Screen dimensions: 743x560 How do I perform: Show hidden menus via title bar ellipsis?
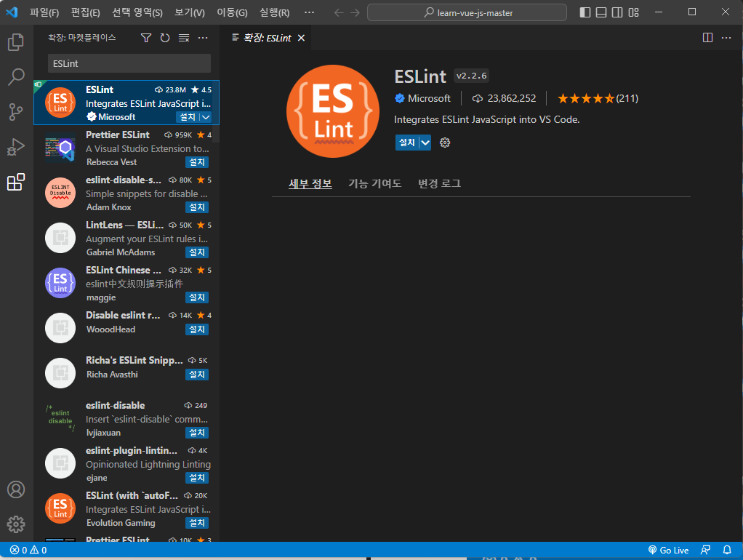click(x=309, y=12)
